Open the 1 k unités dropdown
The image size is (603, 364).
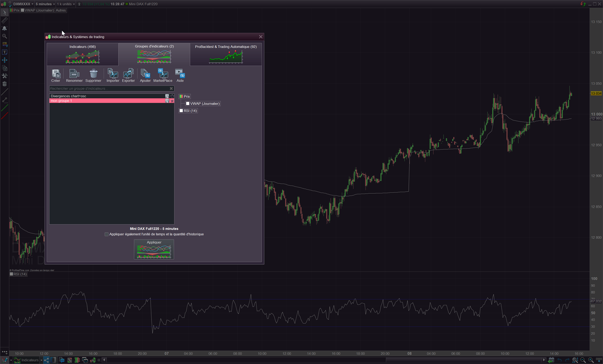(x=66, y=4)
